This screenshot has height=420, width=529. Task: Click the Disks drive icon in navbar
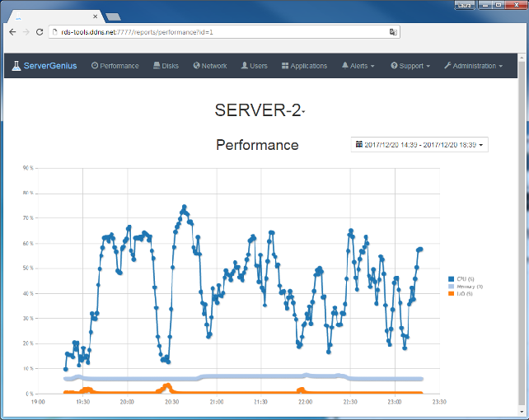(x=157, y=66)
